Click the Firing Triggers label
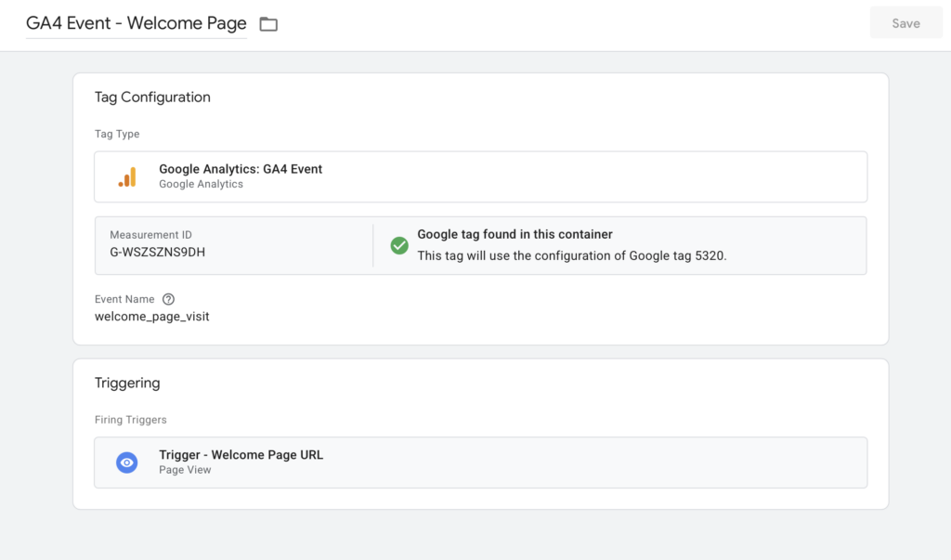 [131, 420]
